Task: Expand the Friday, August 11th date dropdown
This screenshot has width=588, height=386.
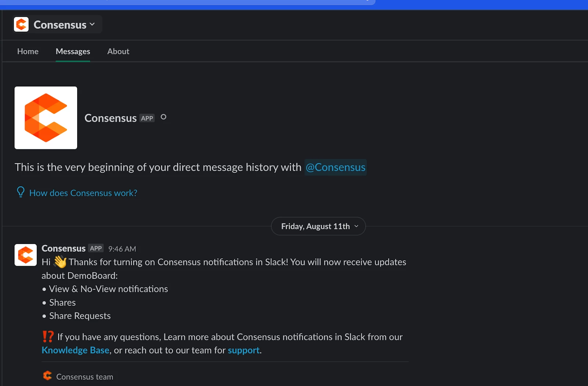Action: [x=318, y=226]
